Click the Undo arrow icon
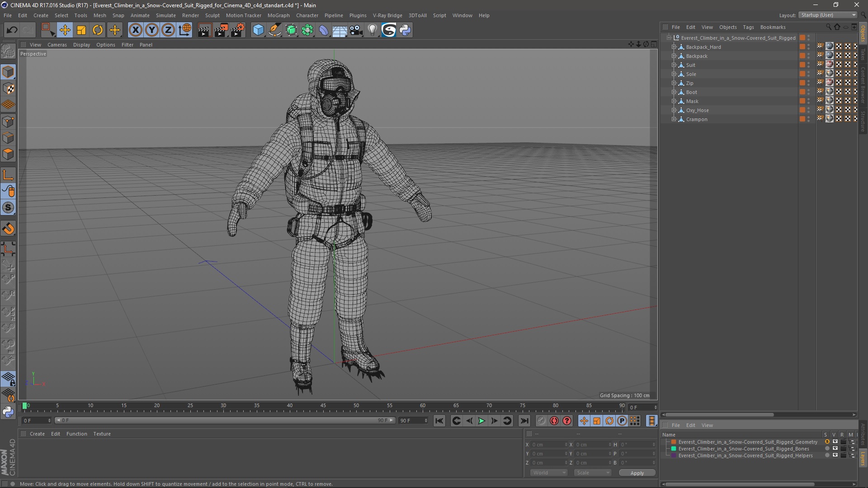 (12, 30)
